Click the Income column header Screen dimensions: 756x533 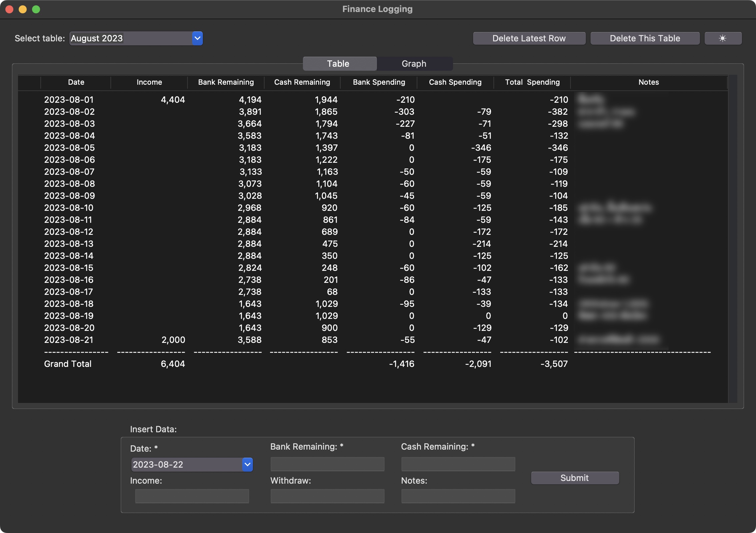click(149, 82)
